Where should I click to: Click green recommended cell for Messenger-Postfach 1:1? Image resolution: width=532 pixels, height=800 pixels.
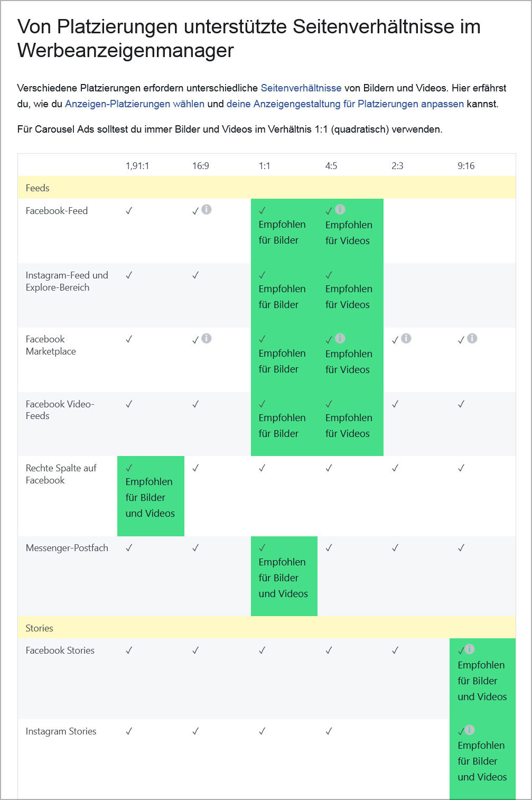(284, 576)
